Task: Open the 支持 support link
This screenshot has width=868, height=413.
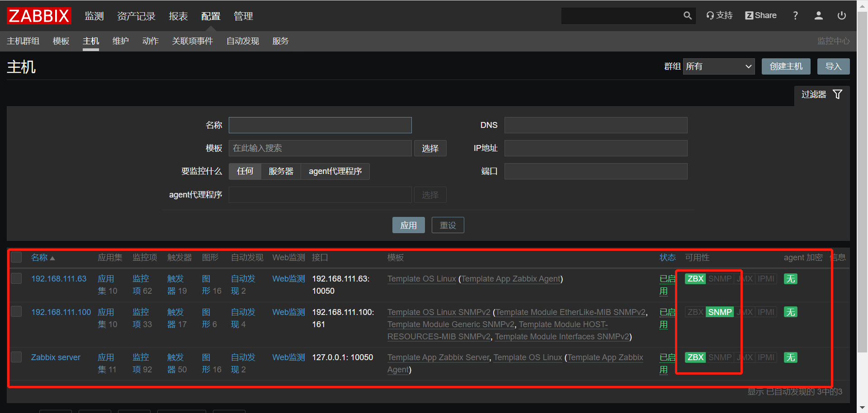Action: 719,15
